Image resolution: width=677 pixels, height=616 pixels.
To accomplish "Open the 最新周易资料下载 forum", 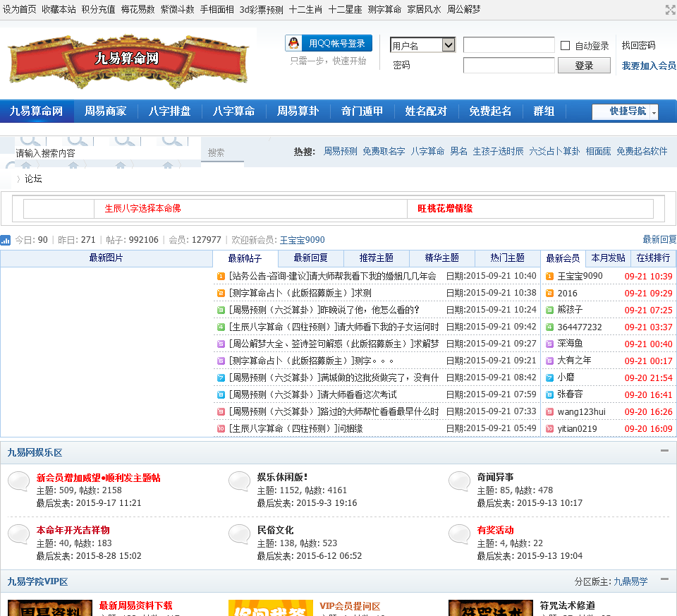I will pyautogui.click(x=136, y=605).
